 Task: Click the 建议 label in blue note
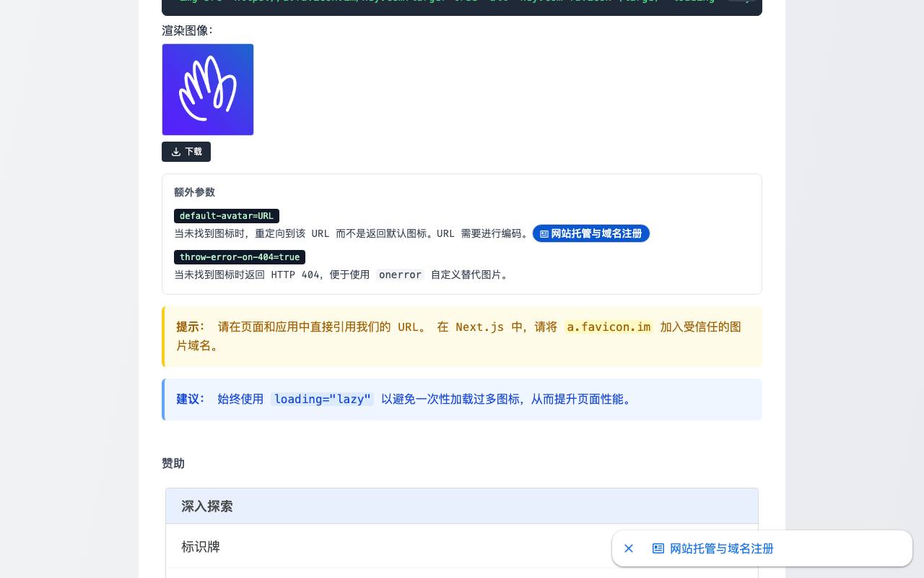(191, 399)
